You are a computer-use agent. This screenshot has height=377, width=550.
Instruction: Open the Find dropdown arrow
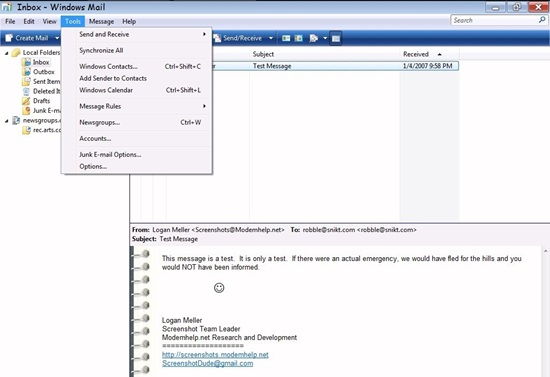pyautogui.click(x=325, y=38)
